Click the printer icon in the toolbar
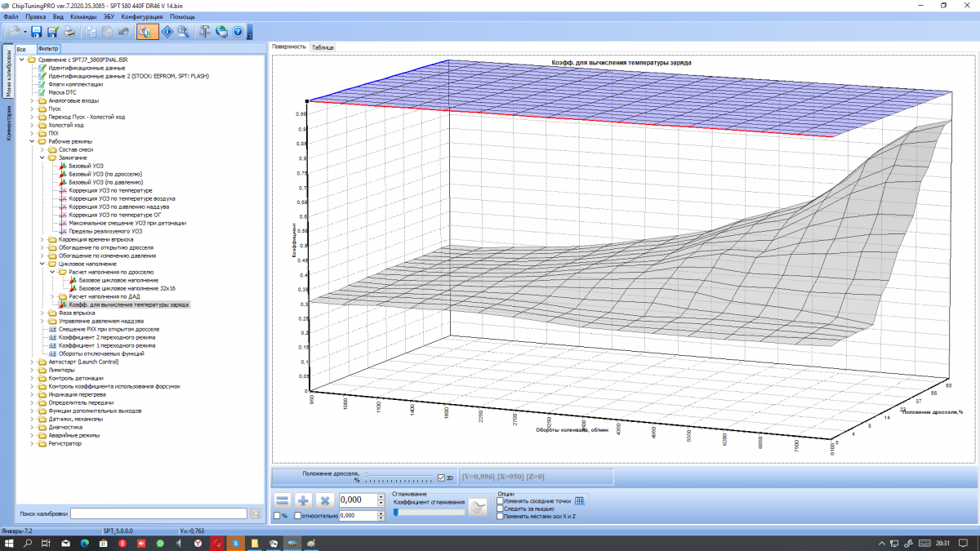The image size is (980, 551). pyautogui.click(x=69, y=32)
